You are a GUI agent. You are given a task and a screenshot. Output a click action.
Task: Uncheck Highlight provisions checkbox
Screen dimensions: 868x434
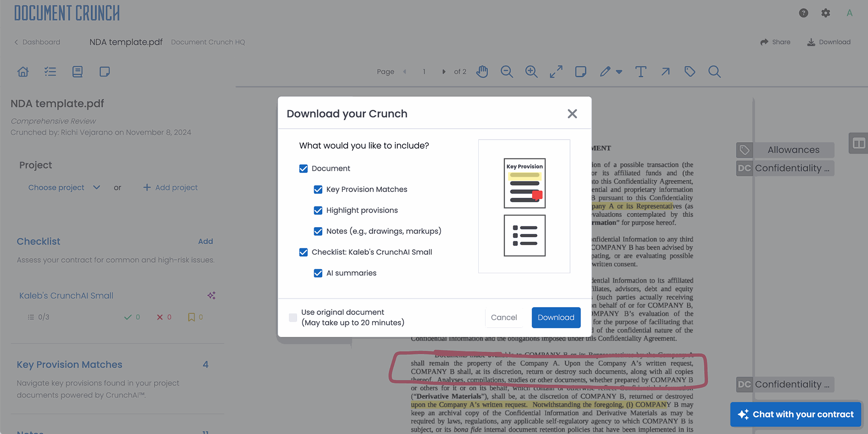(318, 210)
